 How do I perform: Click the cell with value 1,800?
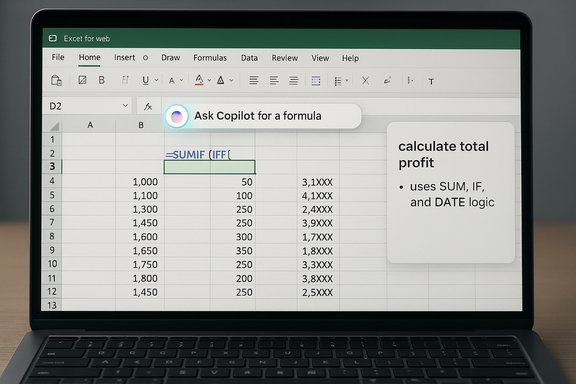pos(140,279)
